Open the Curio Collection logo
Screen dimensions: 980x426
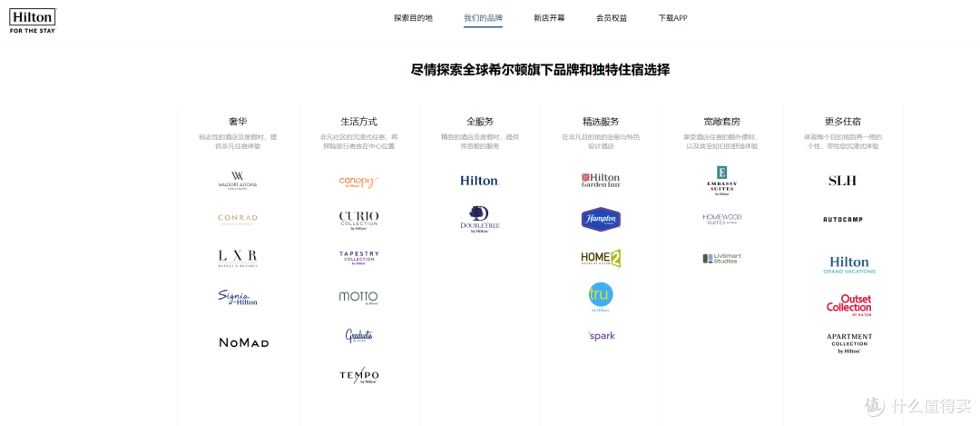pos(358,220)
